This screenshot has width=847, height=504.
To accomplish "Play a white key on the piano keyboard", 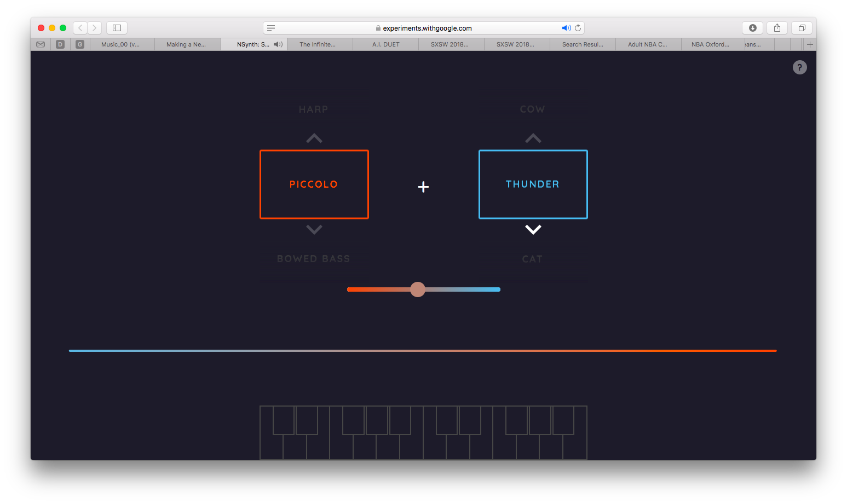I will click(271, 449).
